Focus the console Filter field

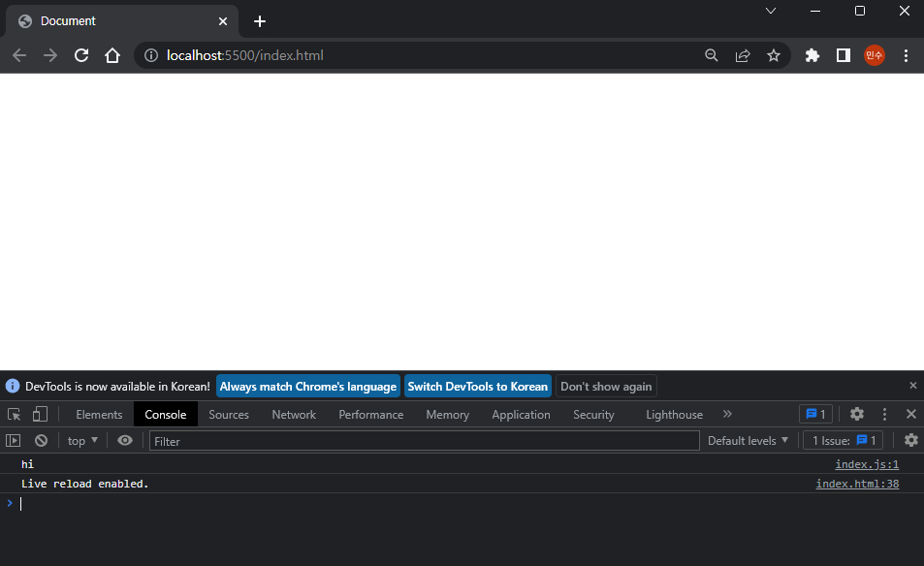425,441
